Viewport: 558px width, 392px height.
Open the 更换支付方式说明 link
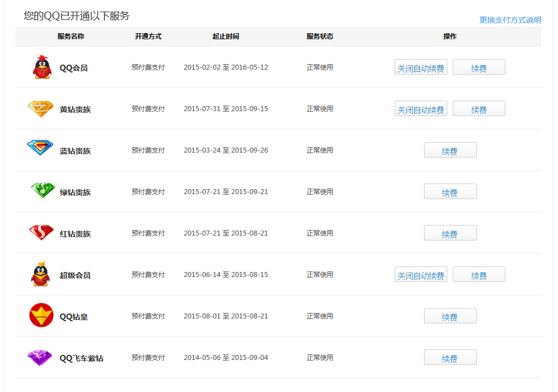[x=510, y=20]
